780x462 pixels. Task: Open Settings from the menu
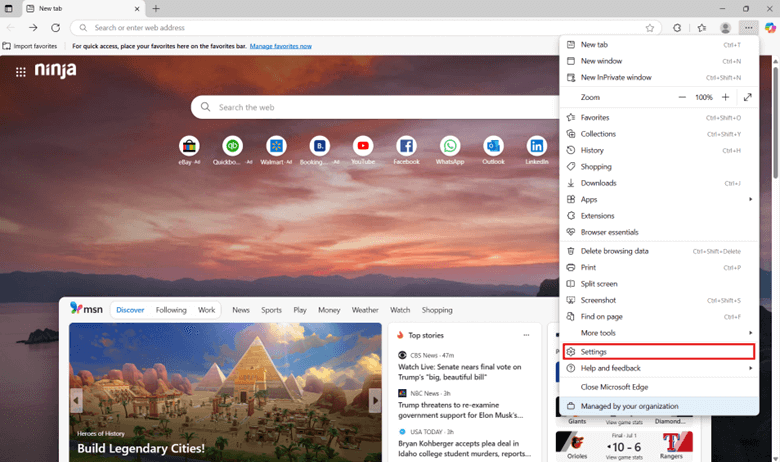point(659,352)
